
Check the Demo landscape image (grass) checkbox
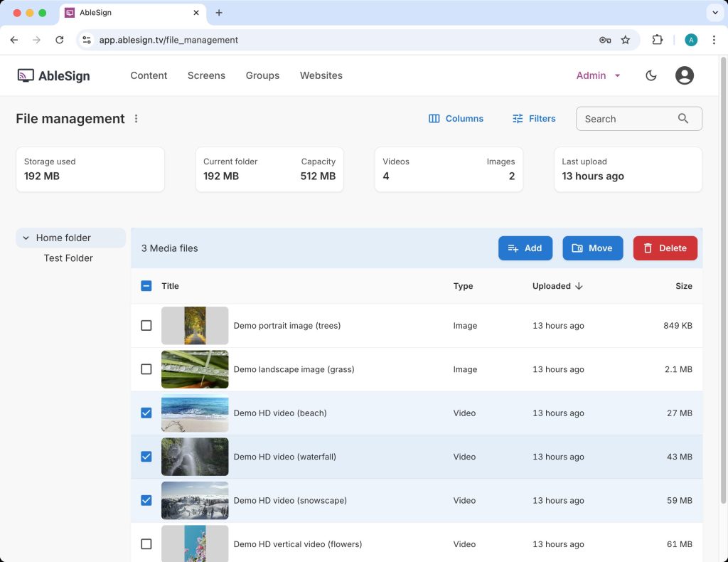[x=146, y=369]
